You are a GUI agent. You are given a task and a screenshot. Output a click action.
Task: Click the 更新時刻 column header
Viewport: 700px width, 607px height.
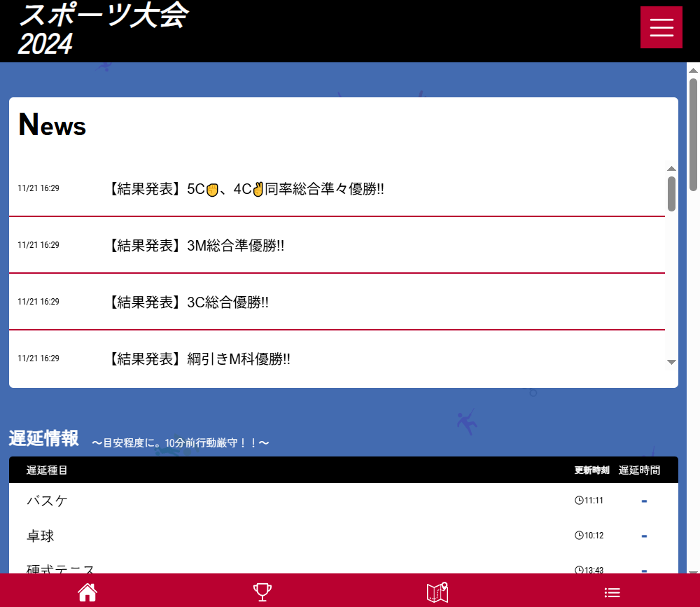pyautogui.click(x=591, y=470)
